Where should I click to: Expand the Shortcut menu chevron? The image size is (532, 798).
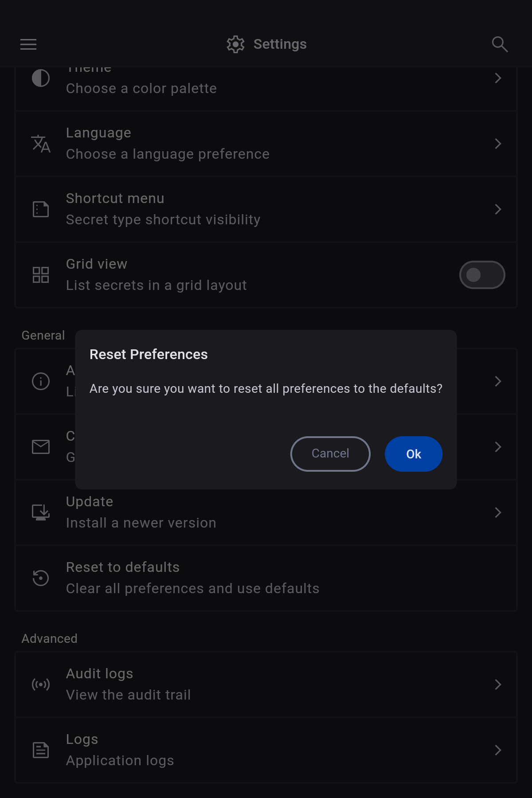pos(498,209)
